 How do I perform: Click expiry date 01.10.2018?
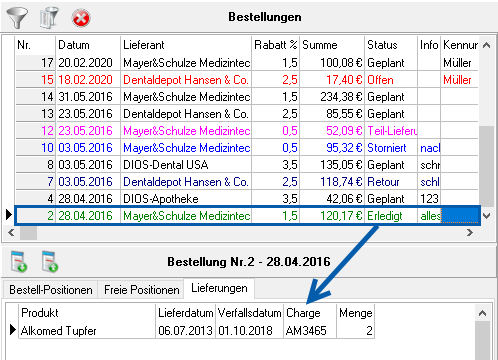(250, 331)
